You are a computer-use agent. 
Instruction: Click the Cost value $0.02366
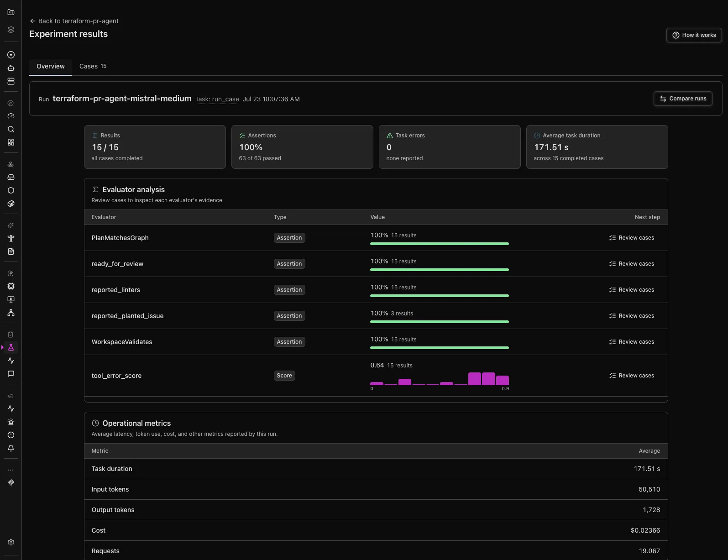tap(645, 530)
